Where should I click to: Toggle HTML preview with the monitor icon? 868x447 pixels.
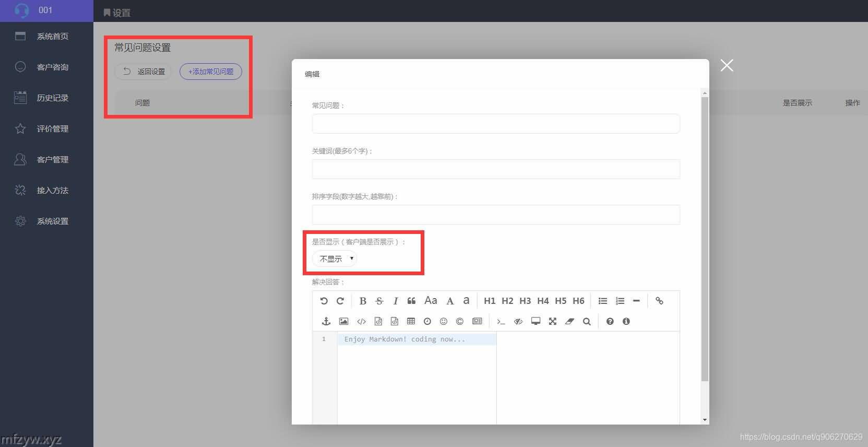pyautogui.click(x=536, y=321)
